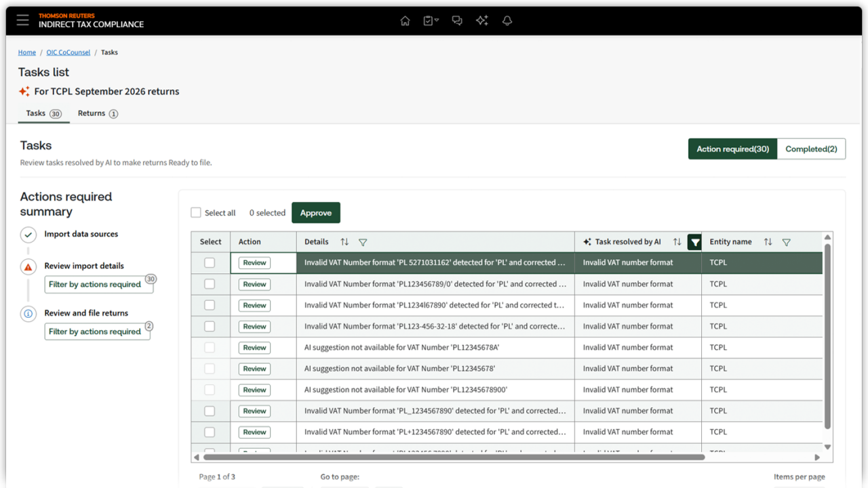Click the AI sparkle beside TCPL September heading

(x=24, y=91)
